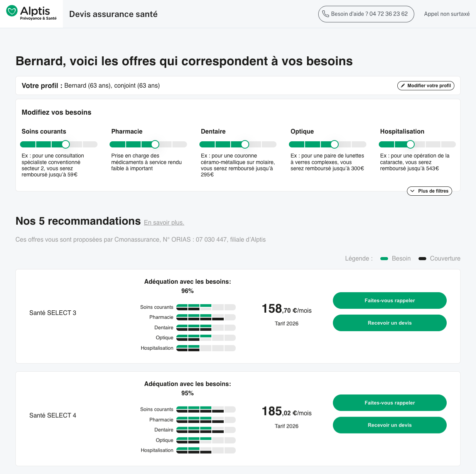Click the Votre profil label

42,86
